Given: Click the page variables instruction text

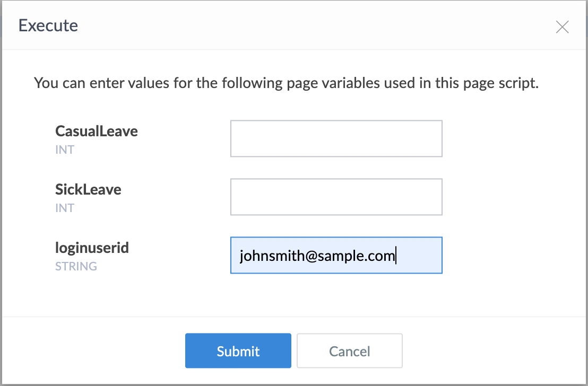Looking at the screenshot, I should click(286, 83).
